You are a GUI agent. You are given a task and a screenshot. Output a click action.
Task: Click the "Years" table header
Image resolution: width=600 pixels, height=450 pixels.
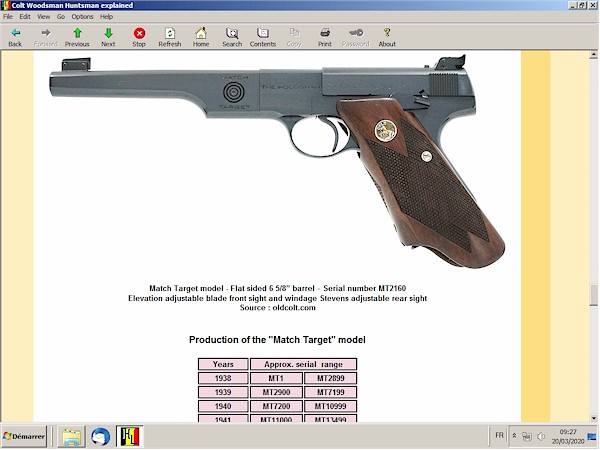223,364
